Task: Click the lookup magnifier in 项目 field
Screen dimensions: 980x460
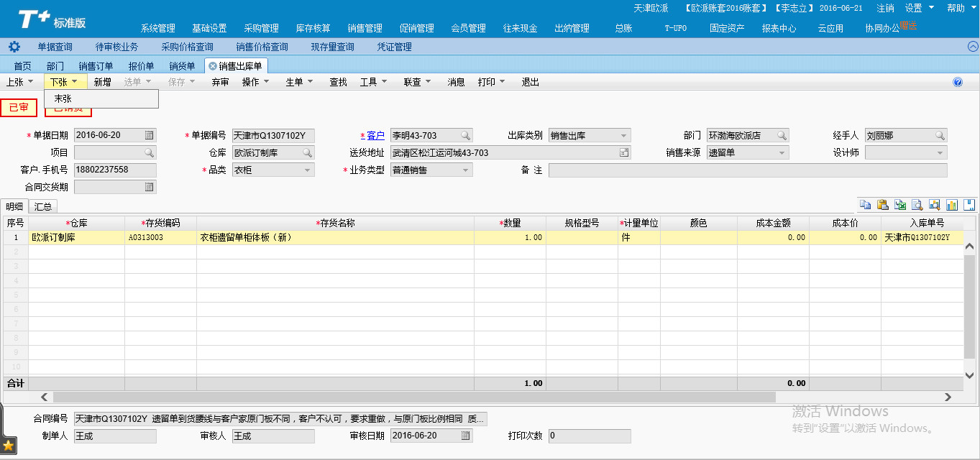Action: [149, 152]
